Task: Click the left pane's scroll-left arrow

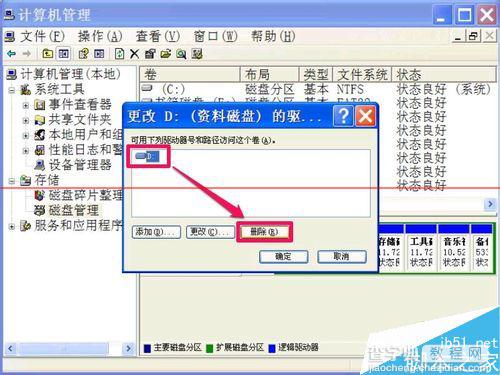Action: (x=10, y=349)
